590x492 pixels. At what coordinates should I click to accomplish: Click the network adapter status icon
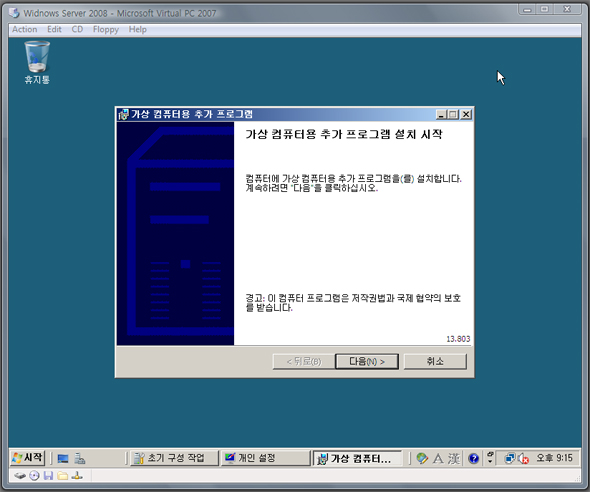pos(77,476)
